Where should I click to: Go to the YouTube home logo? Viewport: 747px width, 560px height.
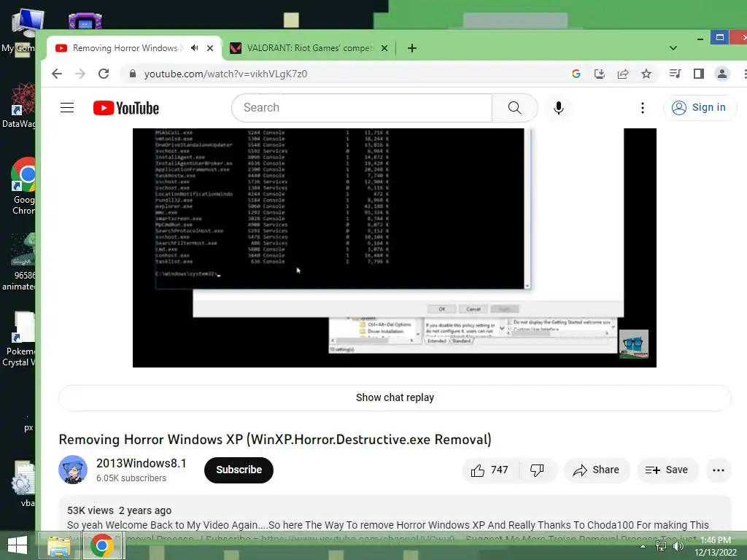pos(126,108)
